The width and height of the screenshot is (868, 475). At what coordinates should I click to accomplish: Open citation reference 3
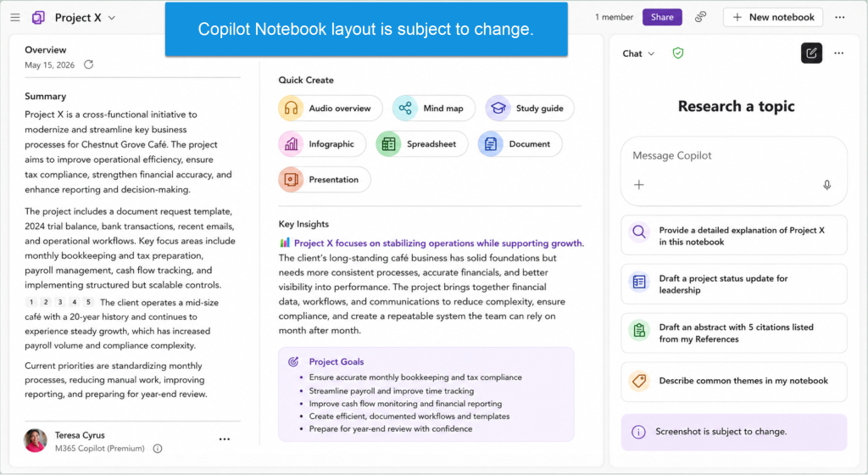click(x=60, y=302)
